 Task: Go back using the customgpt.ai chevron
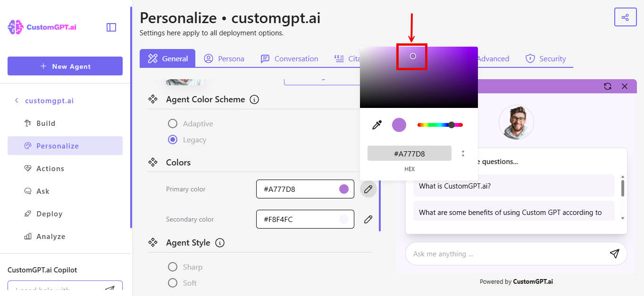(17, 100)
